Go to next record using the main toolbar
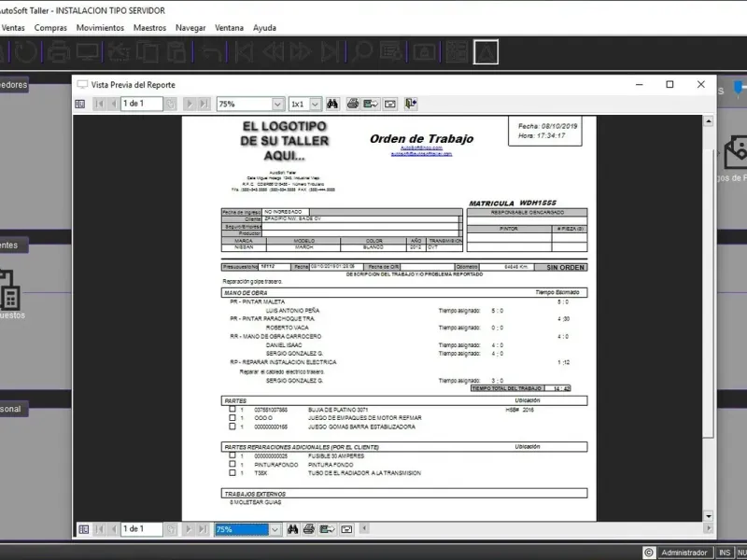Image resolution: width=747 pixels, height=560 pixels. tap(301, 52)
